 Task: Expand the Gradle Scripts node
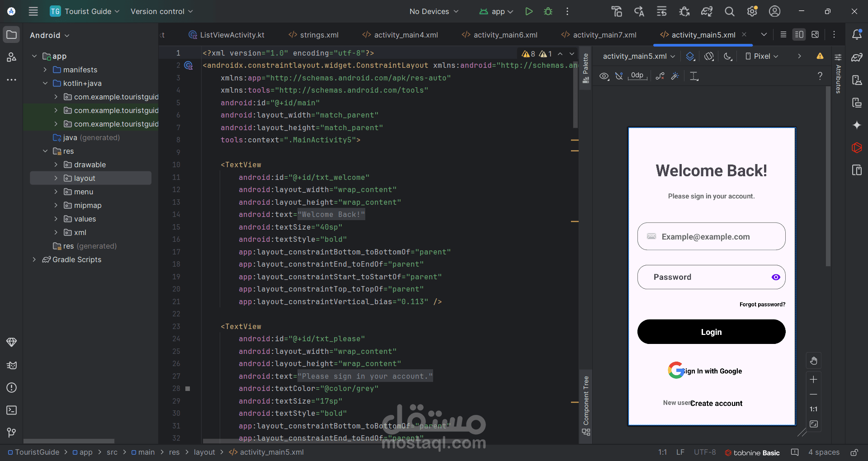(x=34, y=259)
